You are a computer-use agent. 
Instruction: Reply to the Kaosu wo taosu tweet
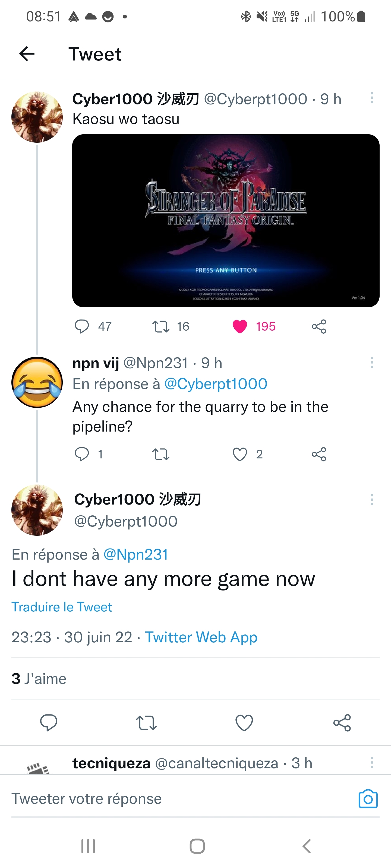pos(82,326)
